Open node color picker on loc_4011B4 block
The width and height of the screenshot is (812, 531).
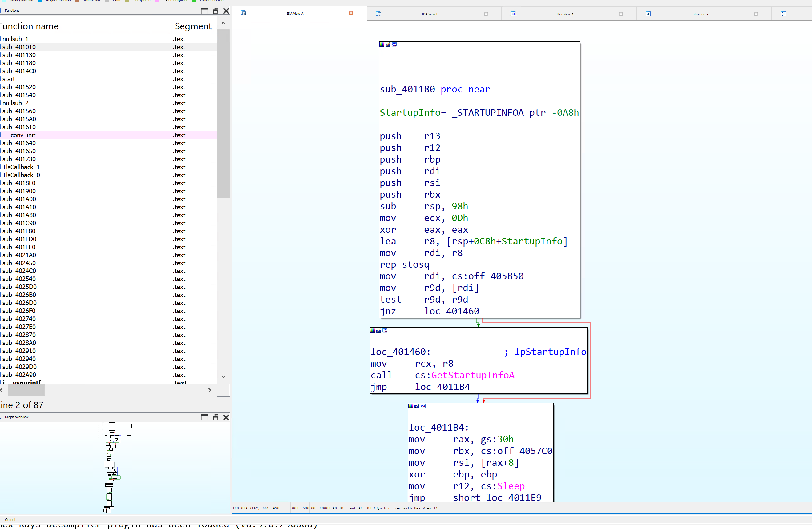click(411, 406)
